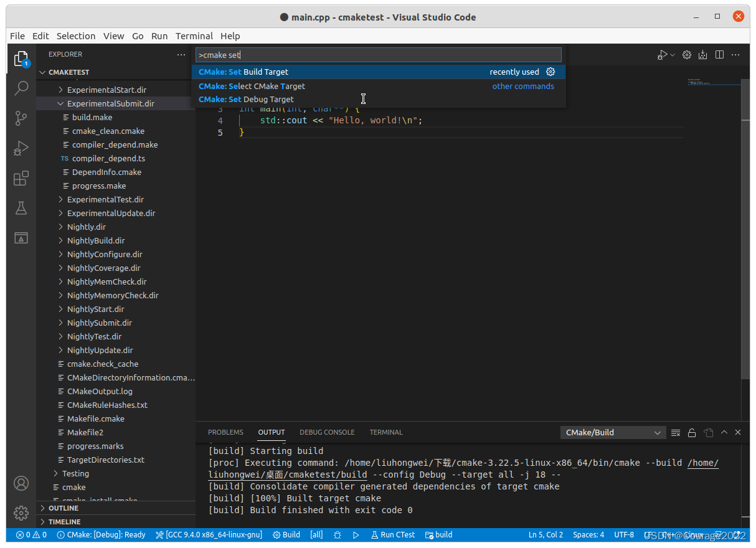Open the Explorer view in activity bar
756x548 pixels.
[x=21, y=59]
